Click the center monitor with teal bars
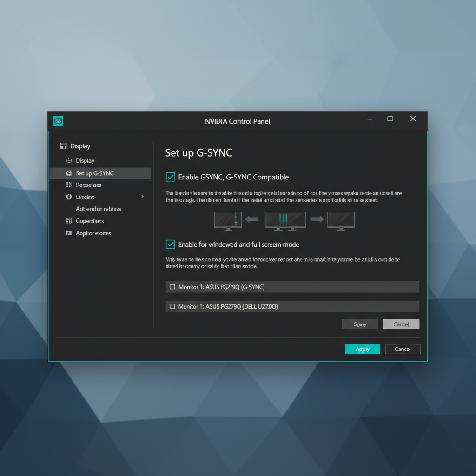Screen dimensions: 476x476 coord(285,221)
